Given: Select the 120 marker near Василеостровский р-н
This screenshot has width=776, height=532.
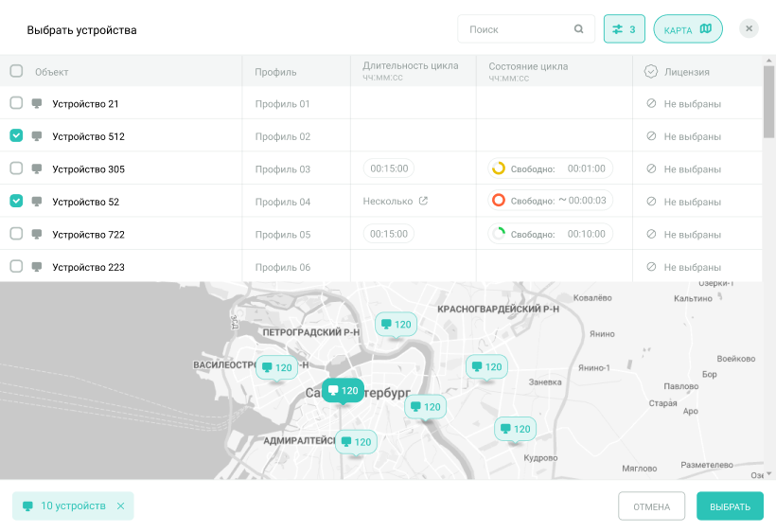Looking at the screenshot, I should pyautogui.click(x=276, y=367).
